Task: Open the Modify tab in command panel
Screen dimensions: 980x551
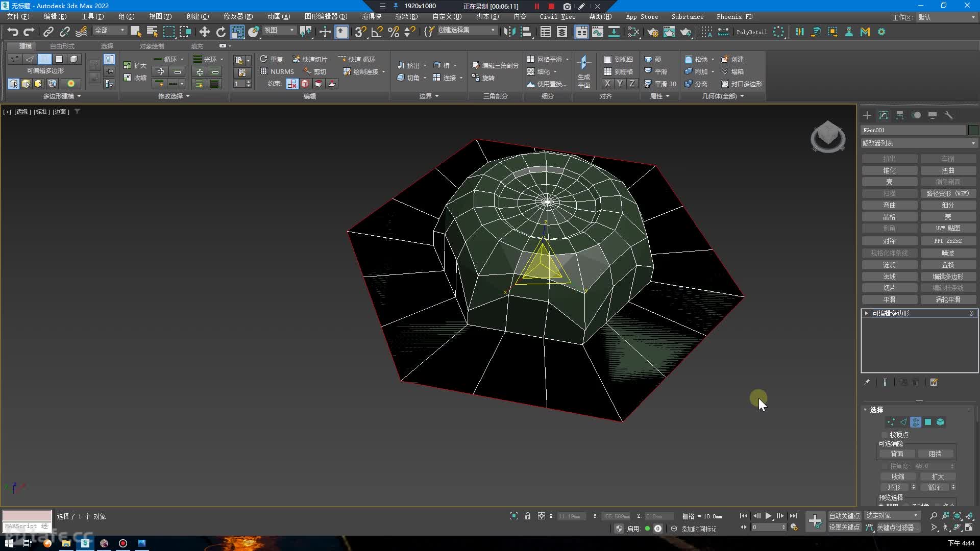Action: (884, 115)
